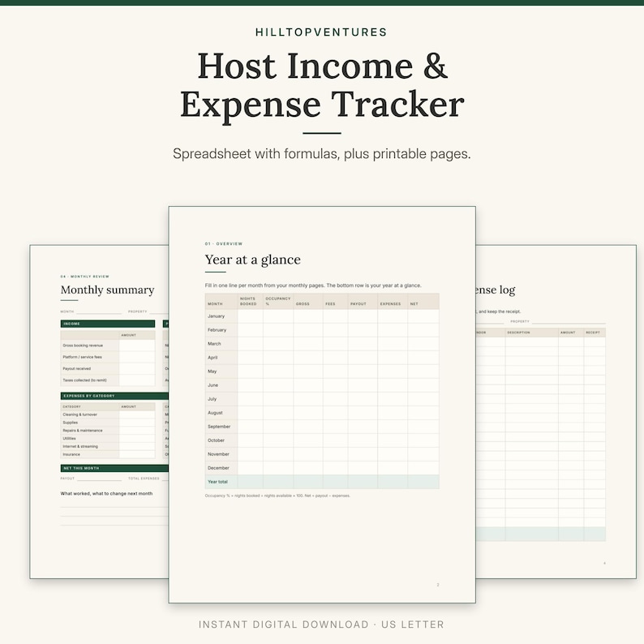Image resolution: width=644 pixels, height=644 pixels.
Task: Click the green INCOME section bar
Action: pos(108,324)
